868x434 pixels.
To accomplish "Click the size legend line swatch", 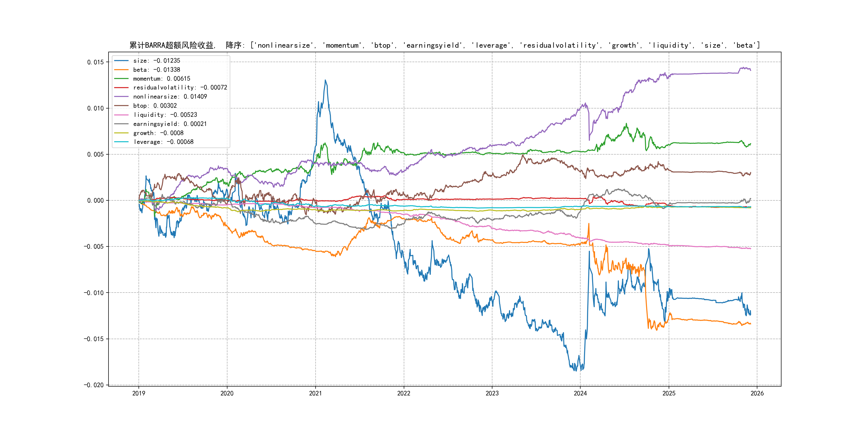I will pyautogui.click(x=121, y=61).
